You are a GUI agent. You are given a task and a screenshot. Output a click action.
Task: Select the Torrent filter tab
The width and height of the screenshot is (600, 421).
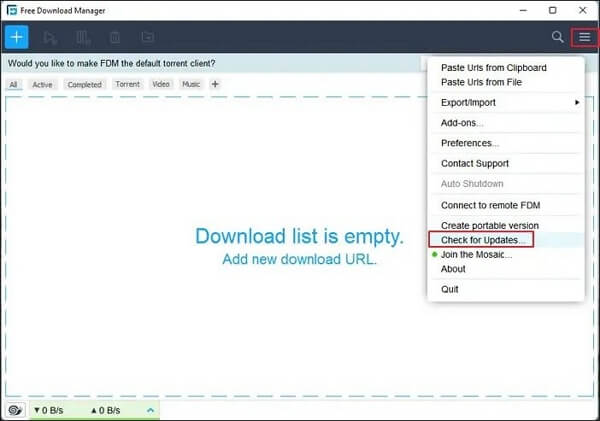click(128, 84)
